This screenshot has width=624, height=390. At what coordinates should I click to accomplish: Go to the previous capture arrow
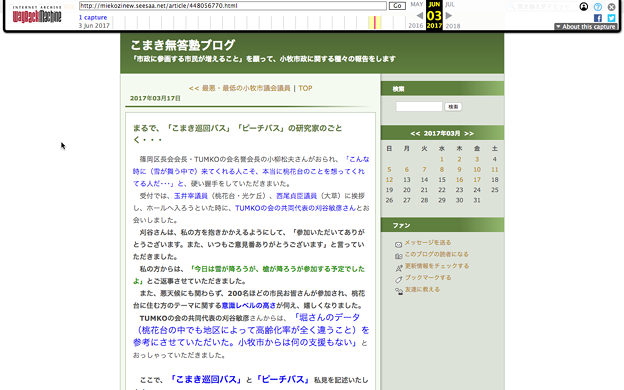(x=419, y=16)
